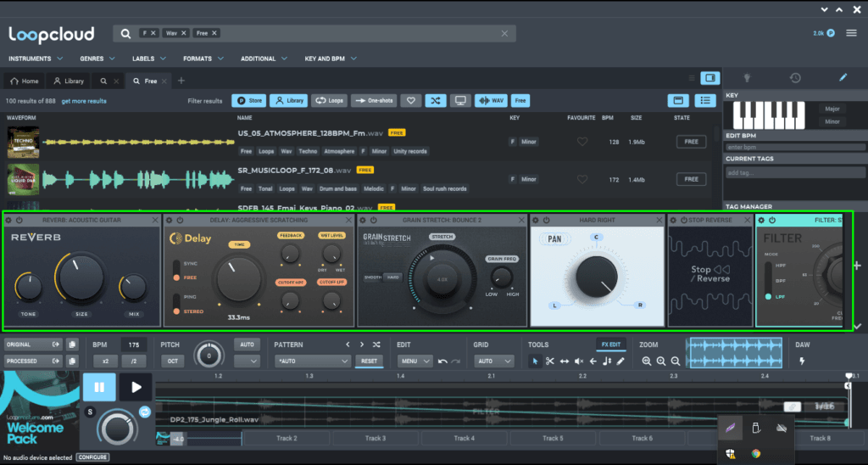Expand the Key and BPM dropdown
This screenshot has height=465, width=868.
[x=331, y=59]
